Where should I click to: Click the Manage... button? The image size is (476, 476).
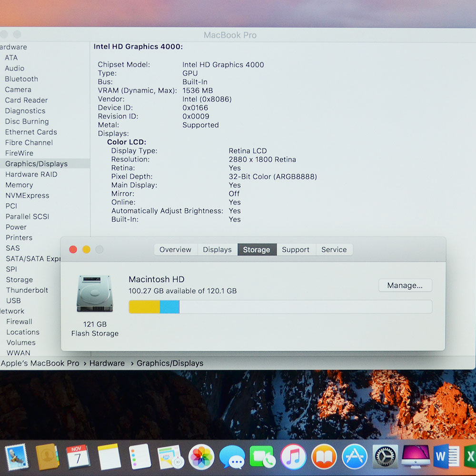[405, 285]
